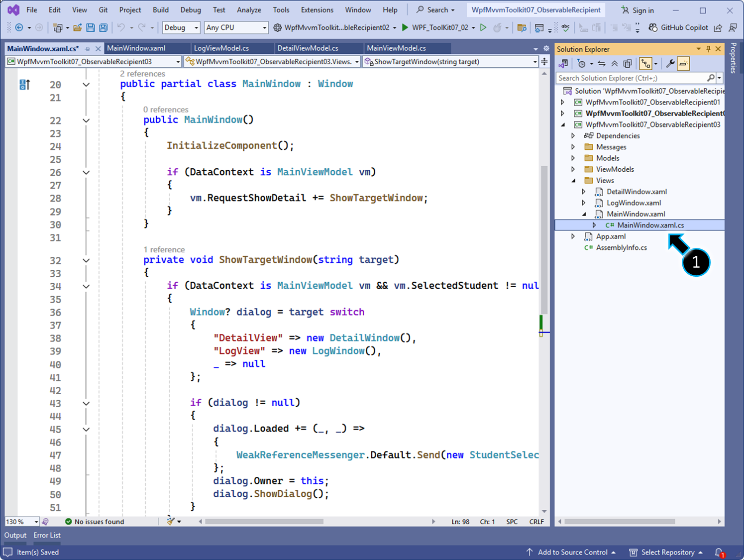Click the Save All double-disk icon
Image resolution: width=744 pixels, height=560 pixels.
click(x=103, y=28)
